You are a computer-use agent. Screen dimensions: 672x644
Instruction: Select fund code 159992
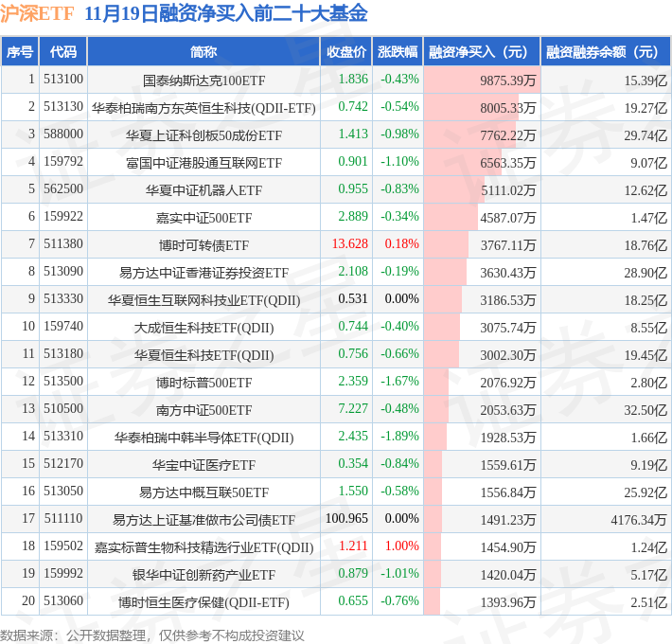click(x=63, y=573)
